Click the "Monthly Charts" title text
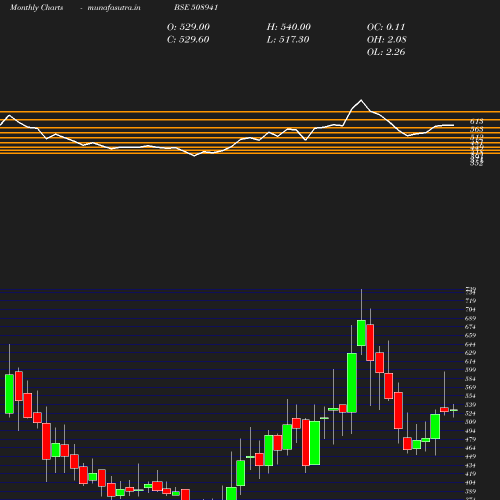 [x=37, y=7]
